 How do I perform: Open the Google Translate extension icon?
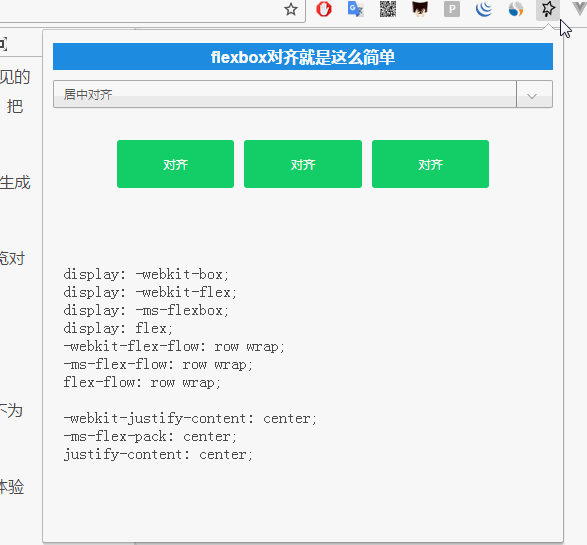[x=356, y=9]
